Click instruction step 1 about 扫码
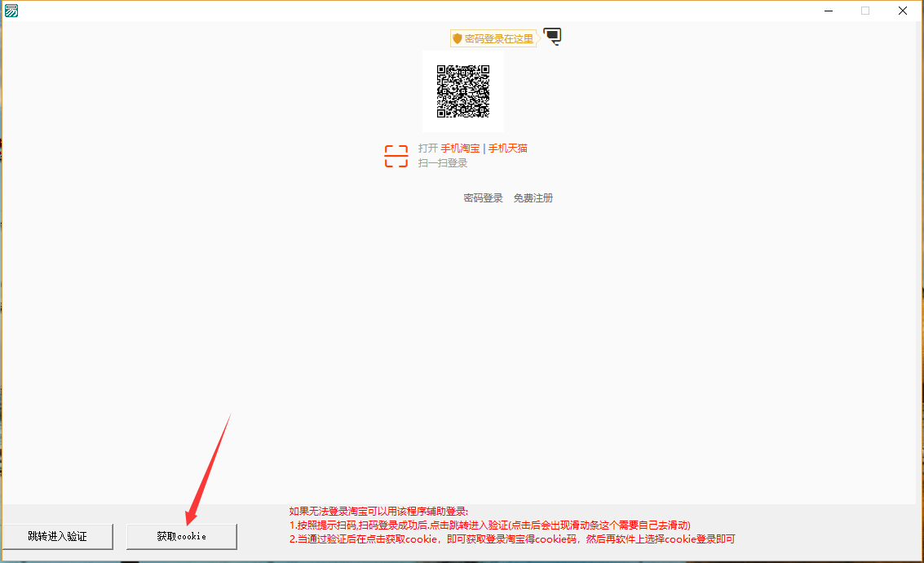Screen dimensions: 924x563 coord(489,525)
